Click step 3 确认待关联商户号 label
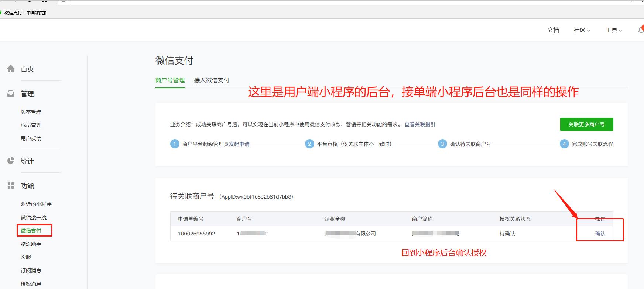The width and height of the screenshot is (644, 289). [470, 144]
